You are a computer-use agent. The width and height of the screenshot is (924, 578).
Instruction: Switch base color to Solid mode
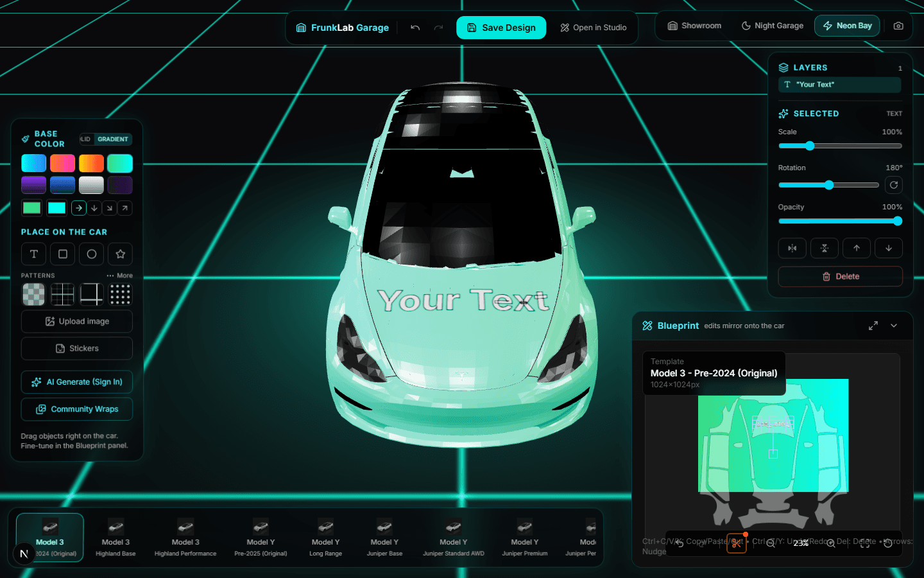[x=86, y=139]
